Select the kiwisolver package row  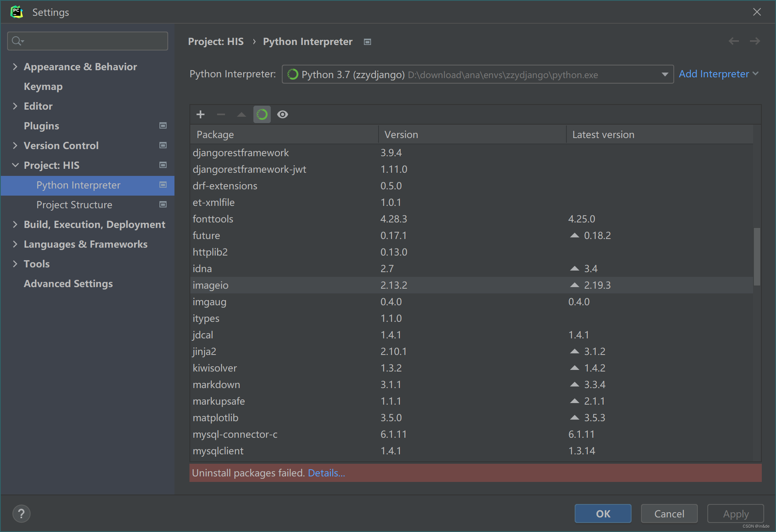coord(472,368)
